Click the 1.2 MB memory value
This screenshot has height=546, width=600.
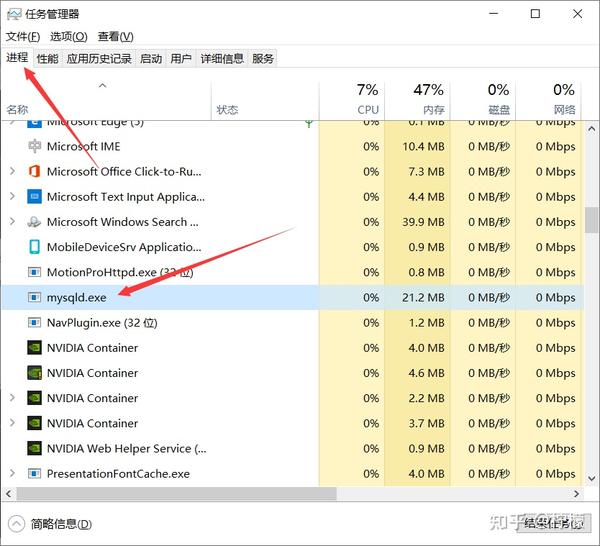pyautogui.click(x=426, y=323)
